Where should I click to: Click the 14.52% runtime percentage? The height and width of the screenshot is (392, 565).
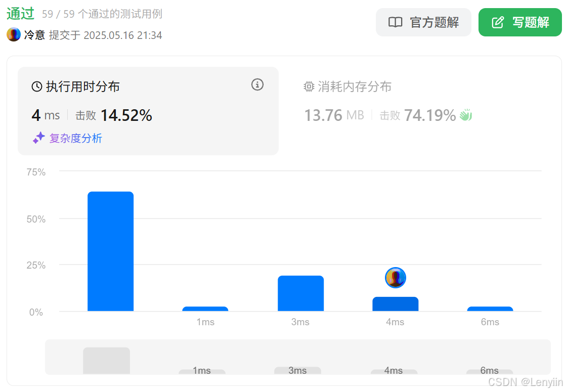(x=126, y=115)
